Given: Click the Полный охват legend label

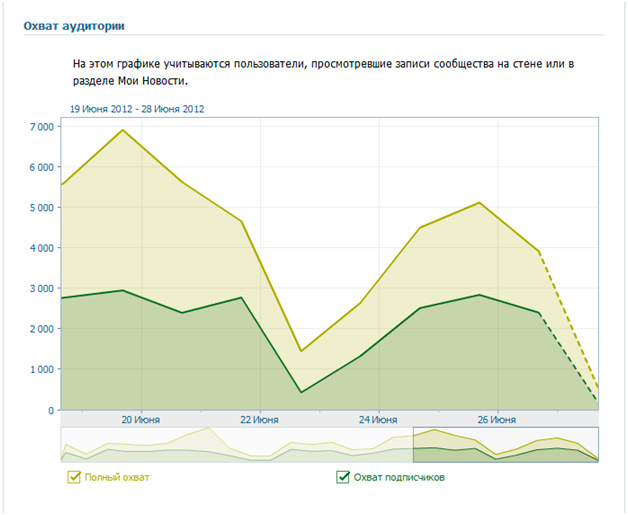Looking at the screenshot, I should tap(117, 478).
